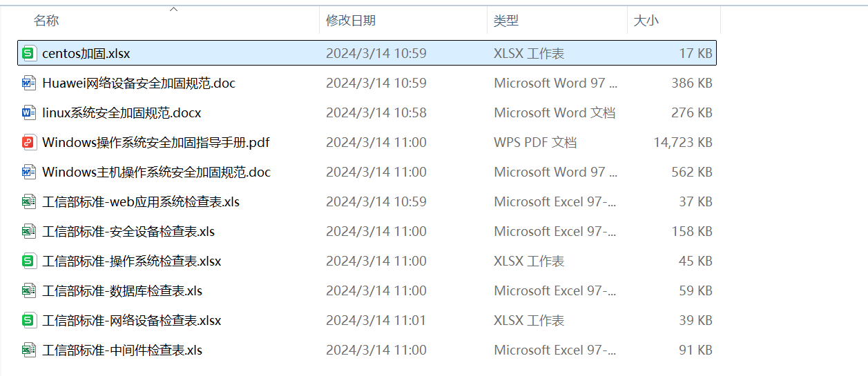Click the 276 KB size value
Image resolution: width=868 pixels, height=376 pixels.
coord(692,112)
